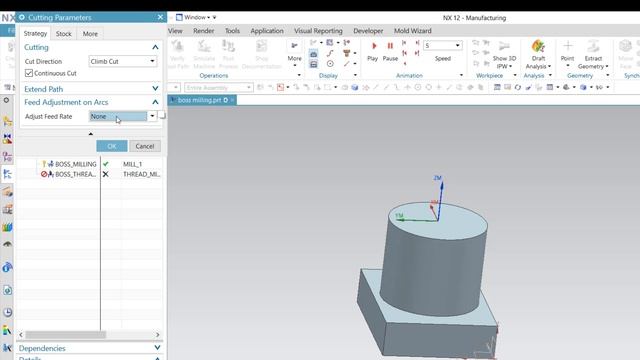Image resolution: width=640 pixels, height=360 pixels.
Task: Open the Adjust Feed Rate dropdown arrow
Action: coord(152,116)
